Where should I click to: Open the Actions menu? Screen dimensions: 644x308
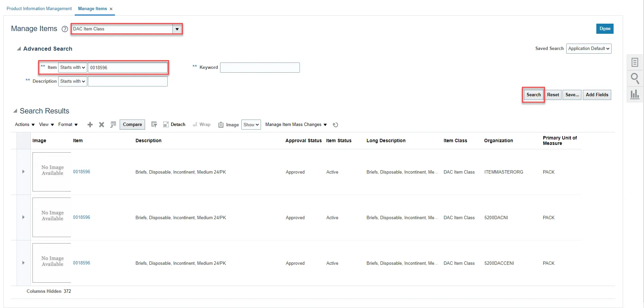coord(25,125)
